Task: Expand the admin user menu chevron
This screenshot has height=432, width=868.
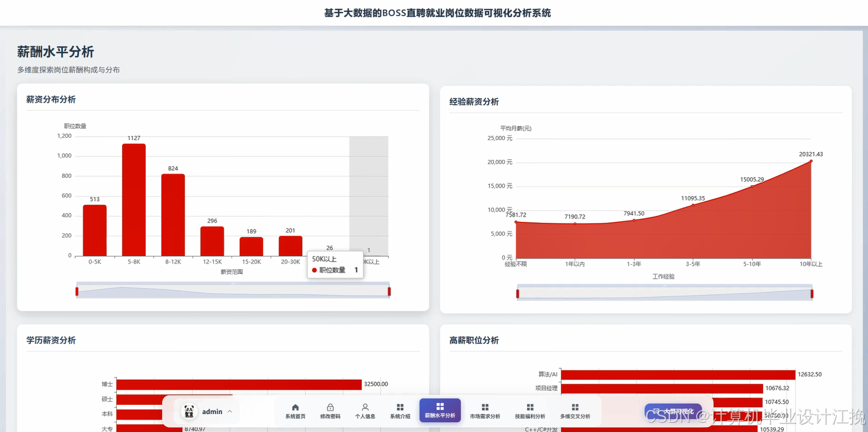Action: [230, 412]
